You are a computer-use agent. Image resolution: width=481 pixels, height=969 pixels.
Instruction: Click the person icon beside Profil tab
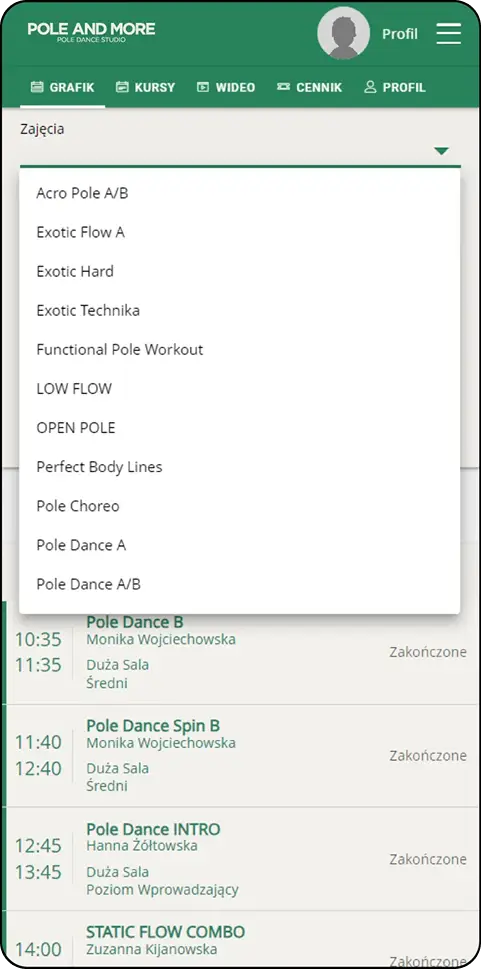(x=370, y=87)
